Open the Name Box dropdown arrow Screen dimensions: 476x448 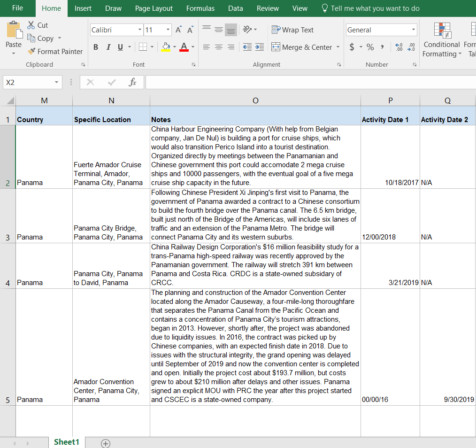tap(56, 82)
